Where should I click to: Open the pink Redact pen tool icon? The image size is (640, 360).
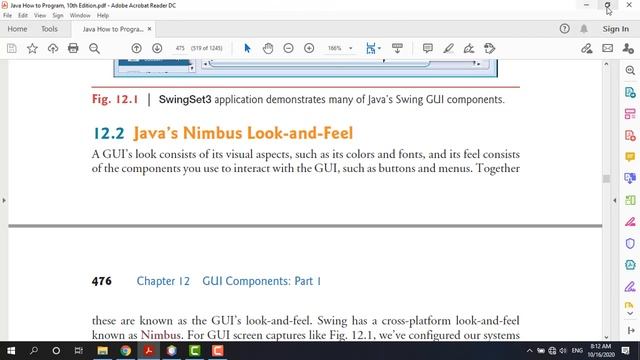pos(630,222)
